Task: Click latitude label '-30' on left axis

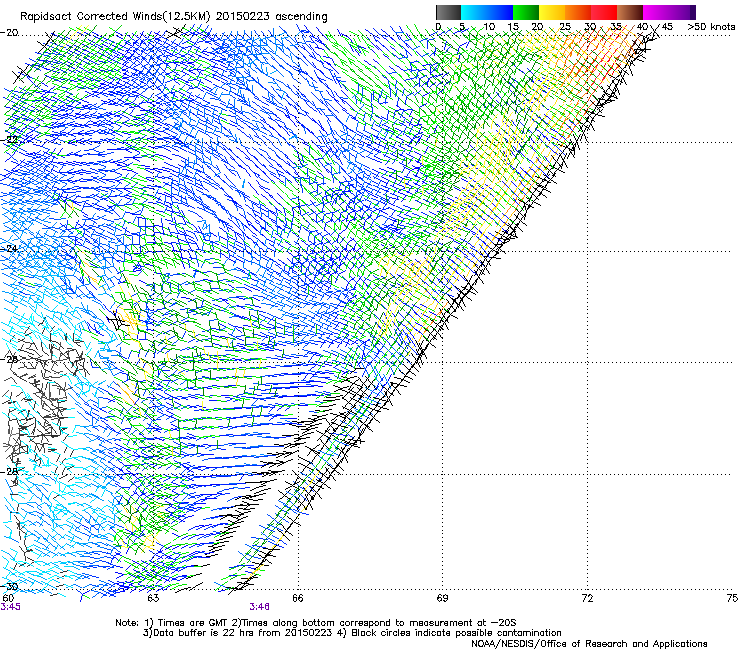Action: tap(9, 586)
